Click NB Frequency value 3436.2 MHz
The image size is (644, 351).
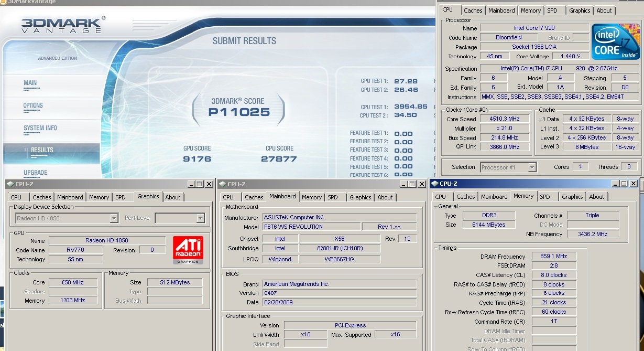click(593, 234)
